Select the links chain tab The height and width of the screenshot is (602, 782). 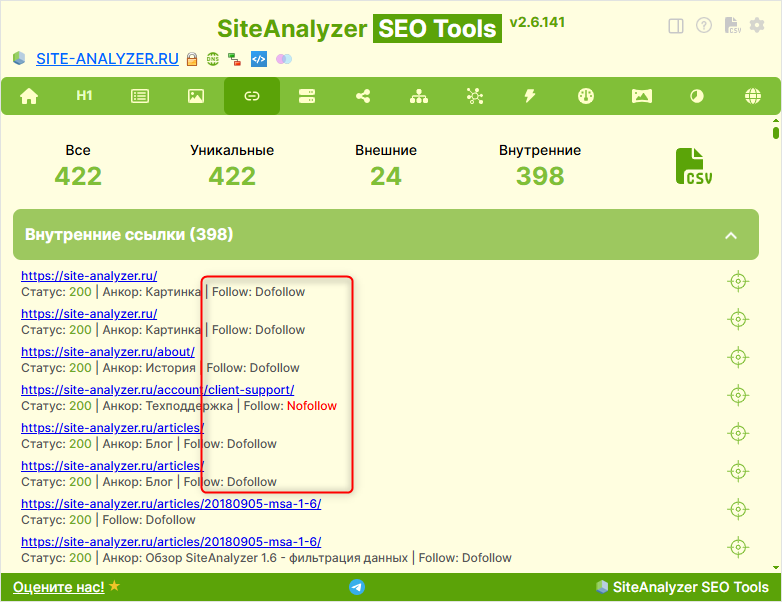coord(251,96)
